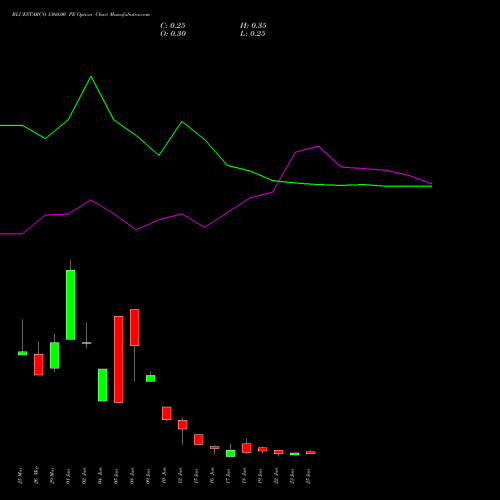Click the thin red candle above 16 Jun
Viewport: 500px width, 500px height.
coord(215,448)
